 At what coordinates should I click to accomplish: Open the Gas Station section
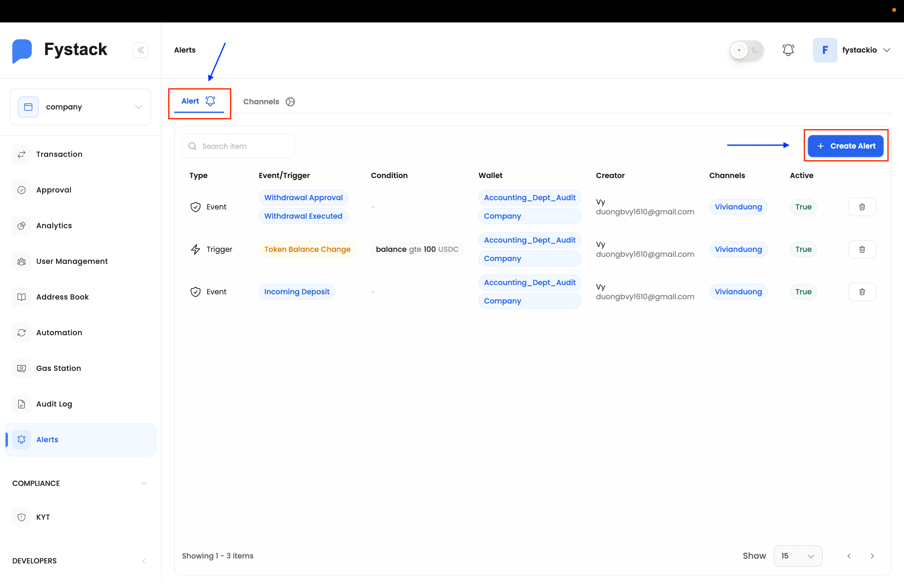(58, 368)
